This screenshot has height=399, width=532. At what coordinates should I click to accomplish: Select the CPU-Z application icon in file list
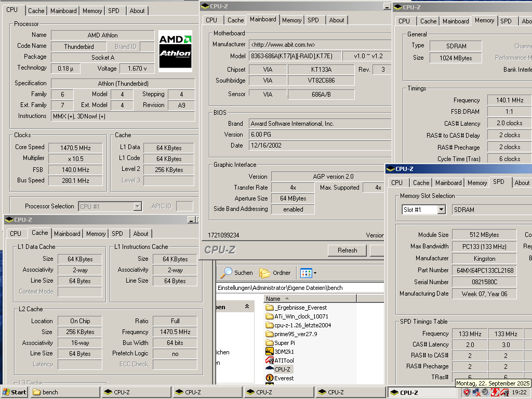(270, 369)
